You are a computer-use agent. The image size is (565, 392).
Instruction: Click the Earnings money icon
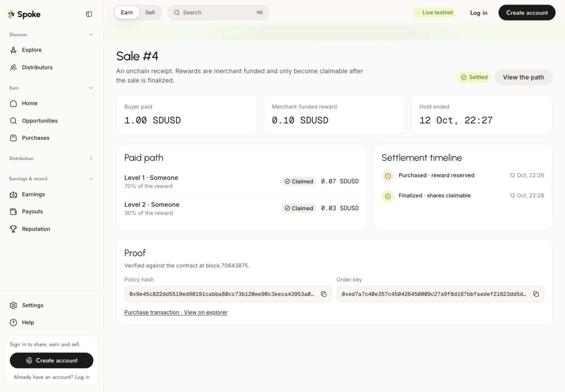point(13,194)
